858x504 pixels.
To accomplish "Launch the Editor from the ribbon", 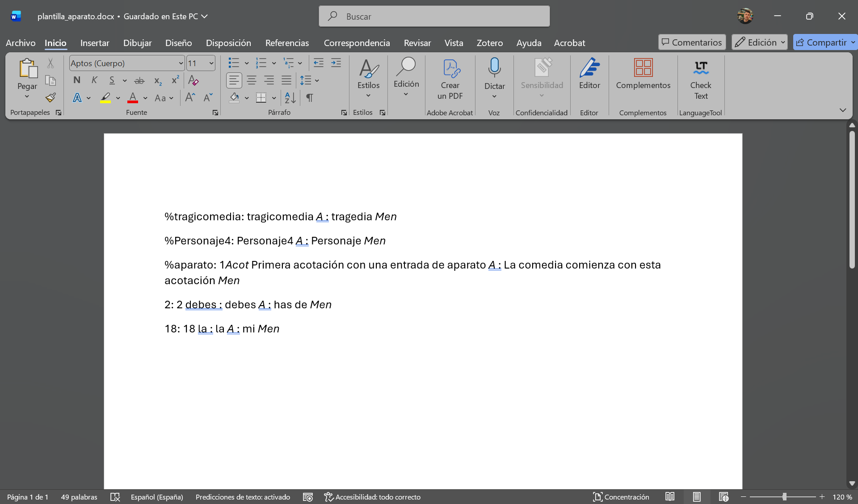I will (x=589, y=76).
